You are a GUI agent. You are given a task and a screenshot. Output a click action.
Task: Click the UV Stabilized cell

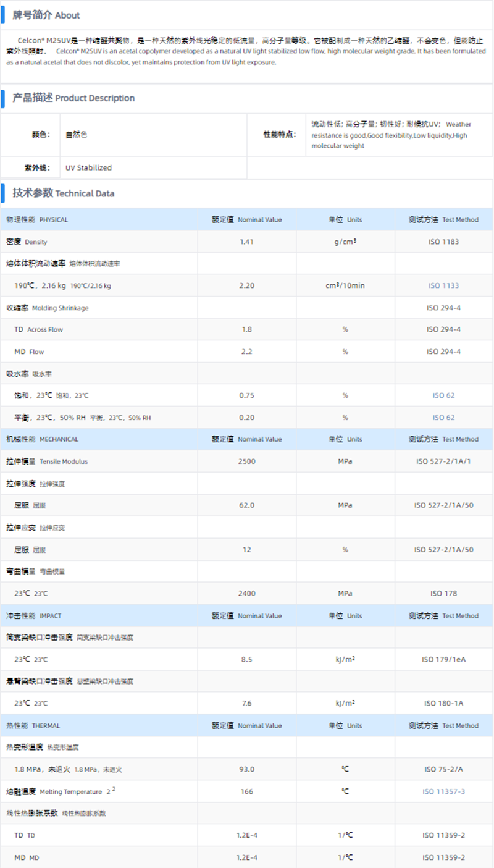pos(88,167)
